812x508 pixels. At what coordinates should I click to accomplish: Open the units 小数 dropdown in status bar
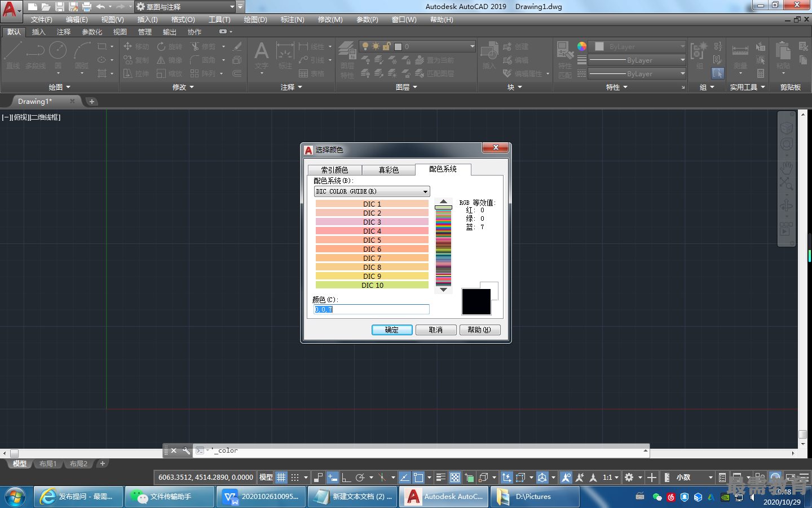(x=694, y=478)
